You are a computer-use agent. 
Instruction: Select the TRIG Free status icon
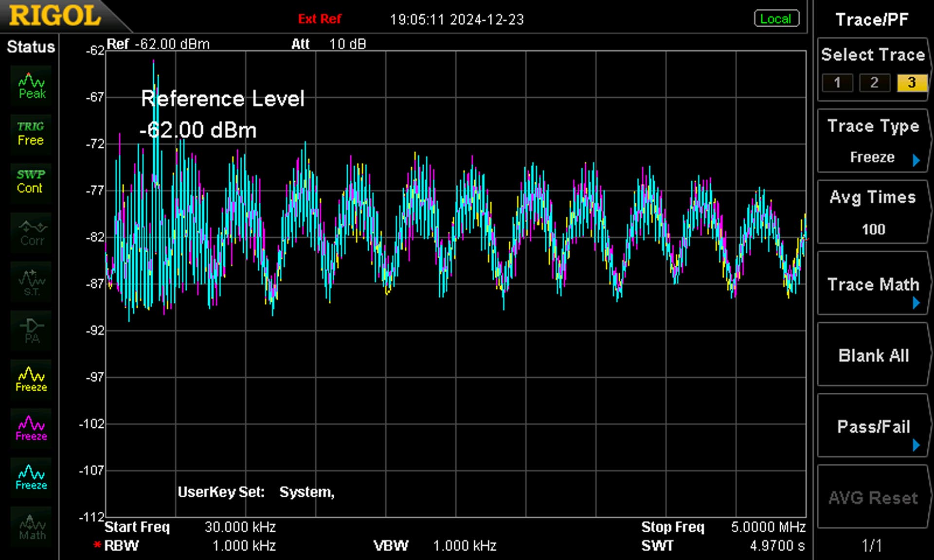(31, 135)
